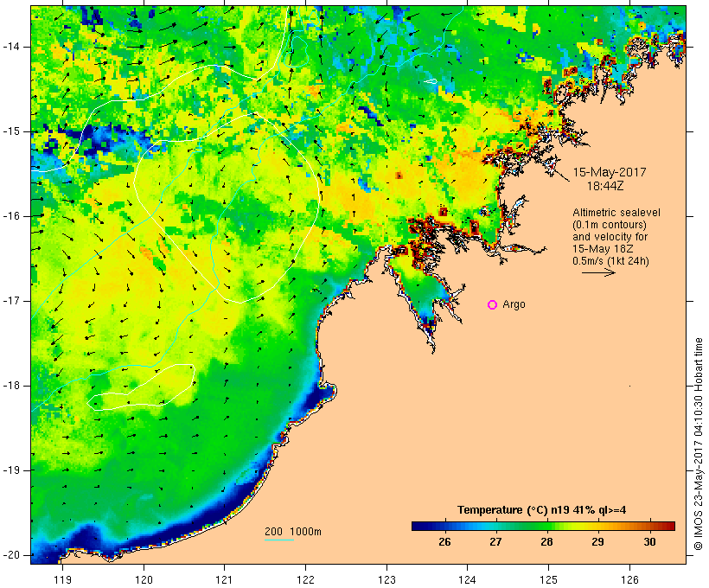Click the '15-May 18Z' caption line
This screenshot has width=709, height=588.
click(603, 249)
